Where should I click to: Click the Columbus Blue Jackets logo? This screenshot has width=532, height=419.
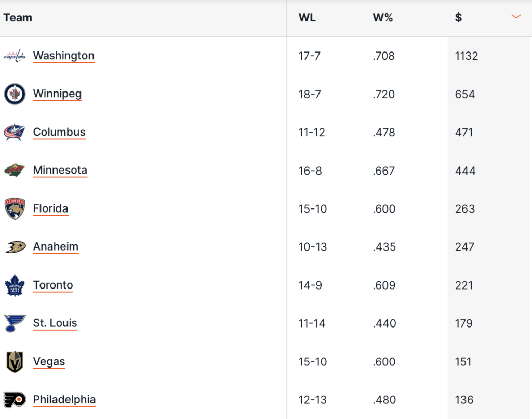click(x=15, y=132)
